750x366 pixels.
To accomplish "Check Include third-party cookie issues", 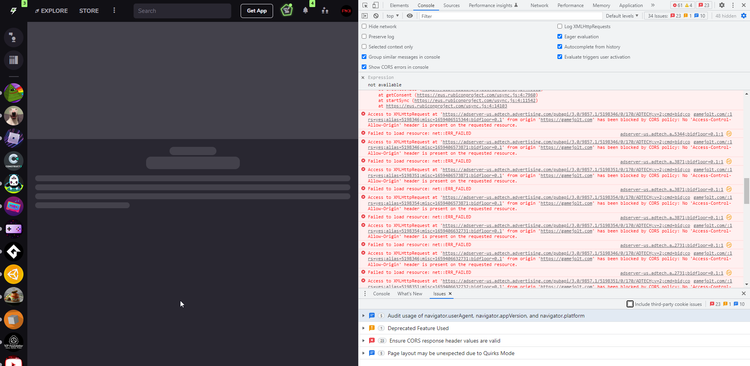I will tap(630, 304).
